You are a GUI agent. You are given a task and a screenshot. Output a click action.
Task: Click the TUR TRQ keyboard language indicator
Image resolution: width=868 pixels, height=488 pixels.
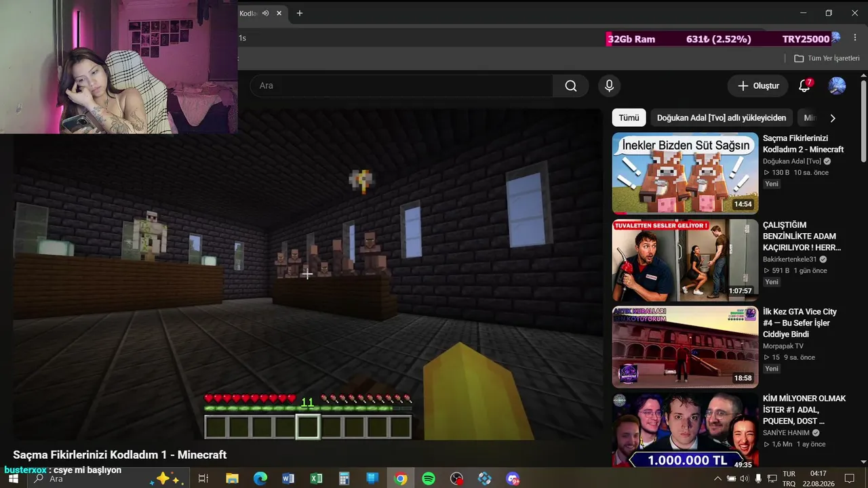(789, 479)
